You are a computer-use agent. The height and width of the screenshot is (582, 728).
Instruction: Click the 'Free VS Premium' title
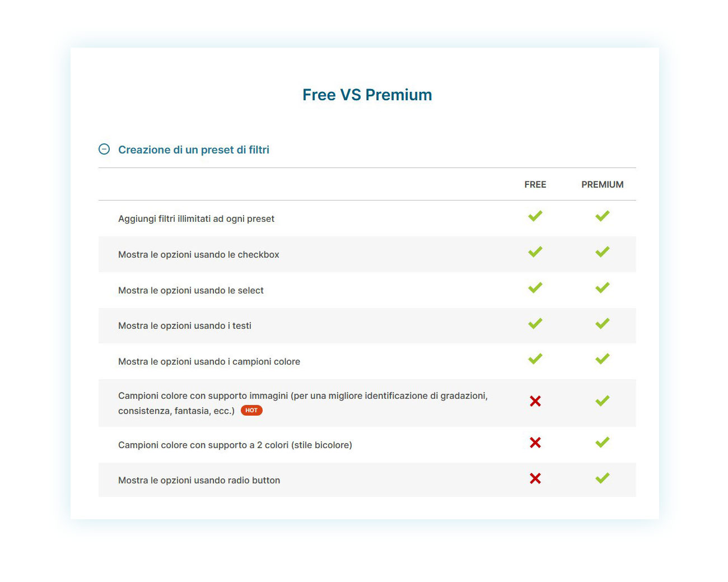(367, 95)
